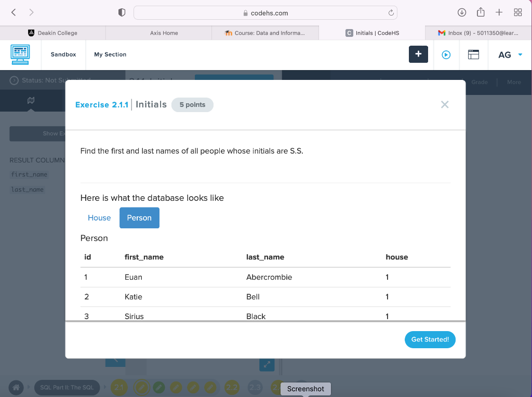Add a new Safari tab
The image size is (532, 397).
tap(499, 12)
